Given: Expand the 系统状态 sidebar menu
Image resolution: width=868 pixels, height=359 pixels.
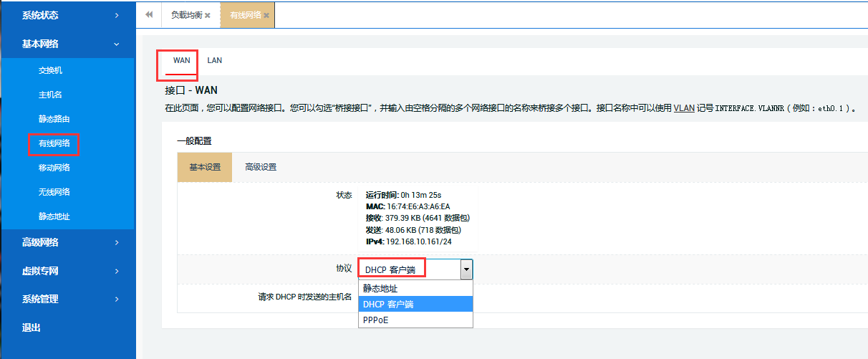Looking at the screenshot, I should tap(67, 15).
